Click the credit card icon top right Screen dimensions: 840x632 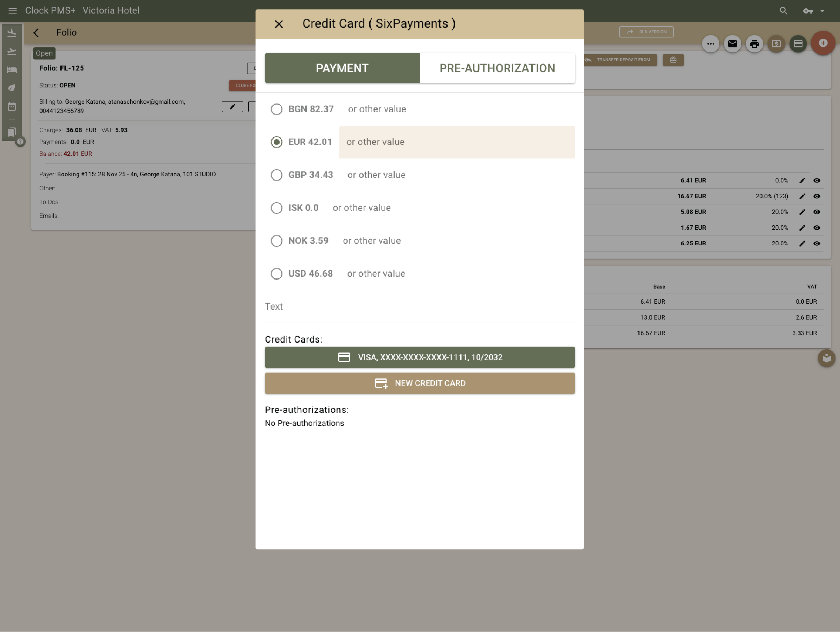798,44
